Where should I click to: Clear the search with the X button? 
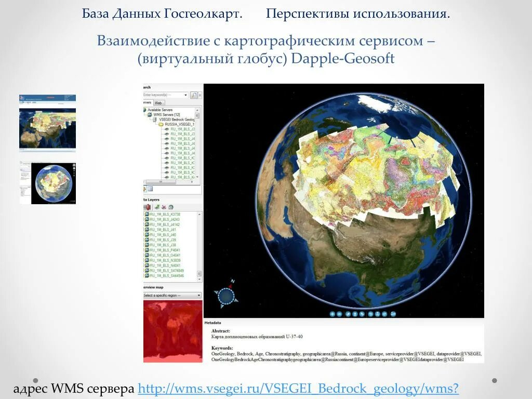(200, 96)
